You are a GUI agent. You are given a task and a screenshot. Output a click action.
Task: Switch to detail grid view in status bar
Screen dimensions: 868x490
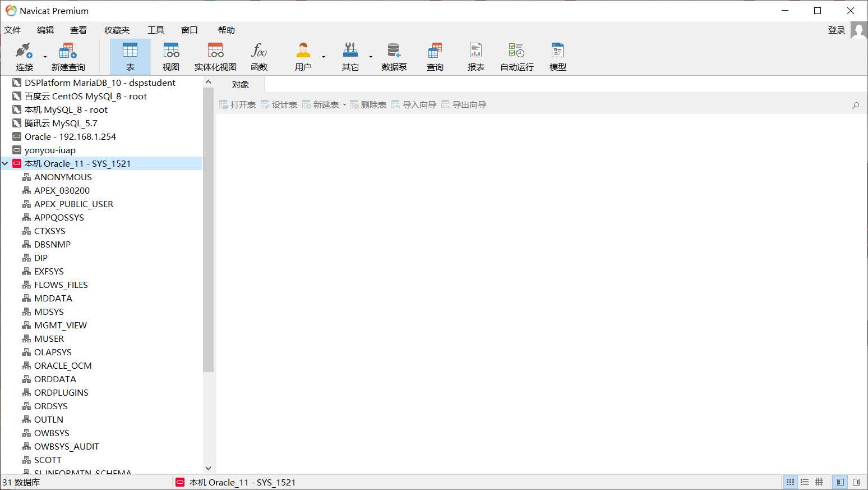click(819, 482)
